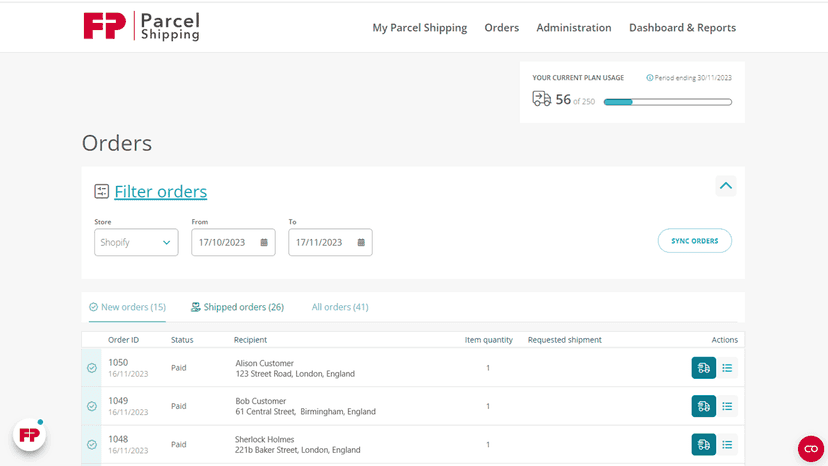Viewport: 828px width, 466px height.
Task: Open the Administration menu
Action: [x=573, y=27]
